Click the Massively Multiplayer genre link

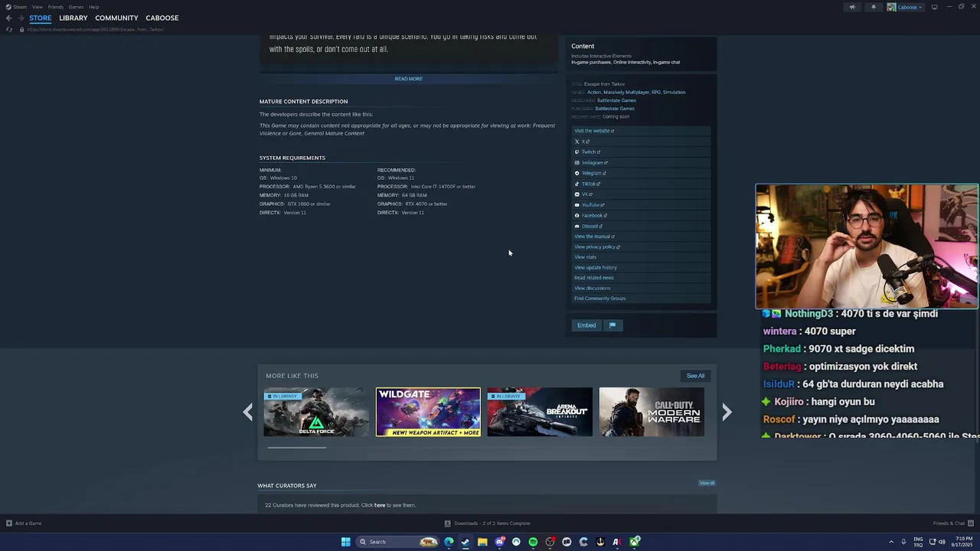(626, 92)
